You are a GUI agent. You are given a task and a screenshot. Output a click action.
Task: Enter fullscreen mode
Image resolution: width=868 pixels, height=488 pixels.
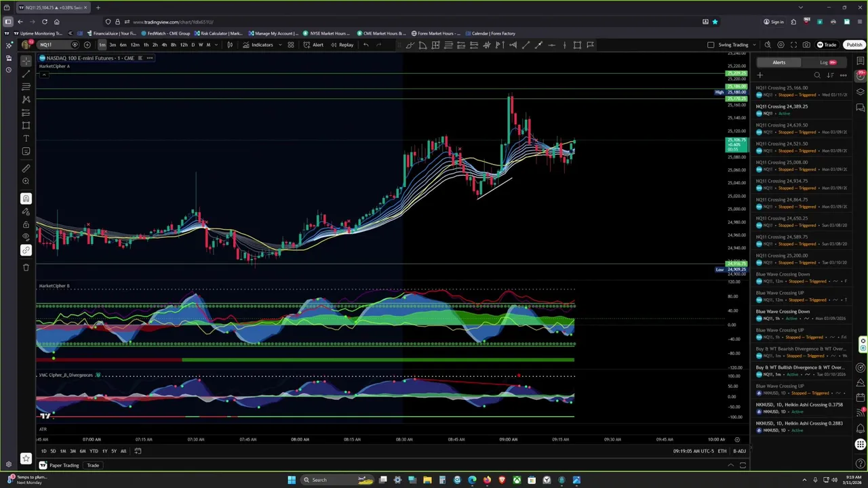click(x=793, y=45)
